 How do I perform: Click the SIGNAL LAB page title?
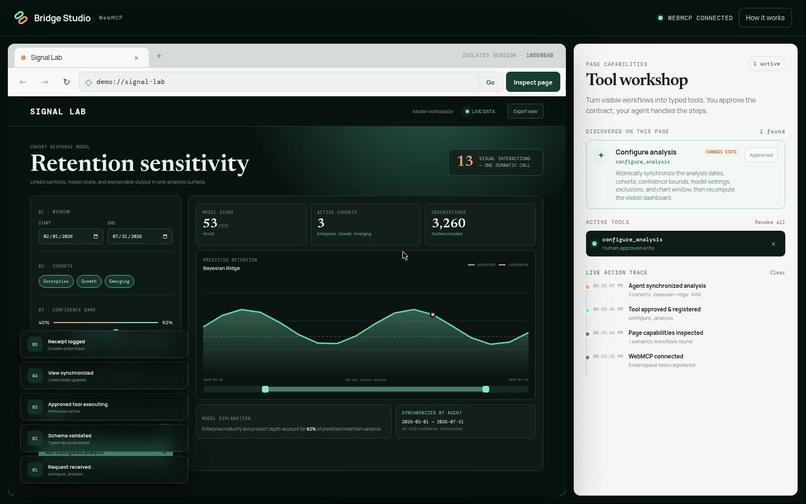point(58,112)
